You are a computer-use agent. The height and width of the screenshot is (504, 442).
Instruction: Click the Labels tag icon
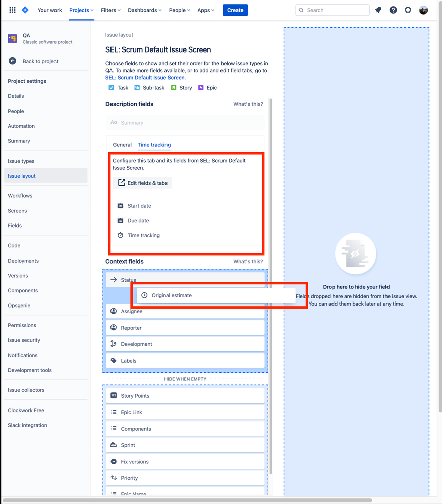(114, 360)
